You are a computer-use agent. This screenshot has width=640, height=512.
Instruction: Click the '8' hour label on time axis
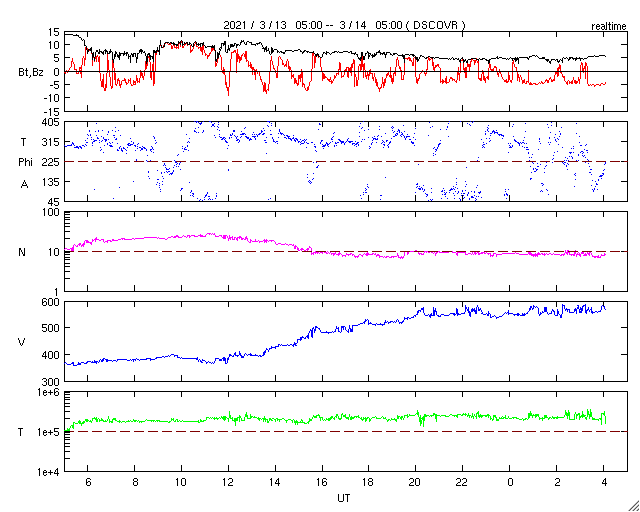coord(135,482)
